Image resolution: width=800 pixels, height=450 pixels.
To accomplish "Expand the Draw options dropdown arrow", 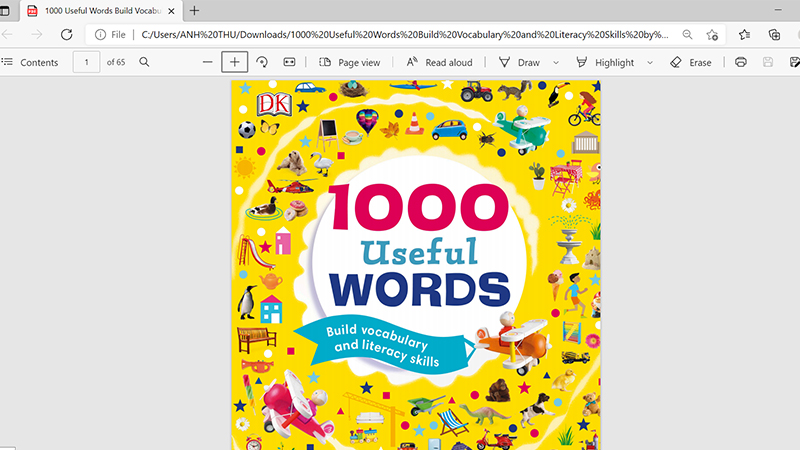I will [x=556, y=62].
